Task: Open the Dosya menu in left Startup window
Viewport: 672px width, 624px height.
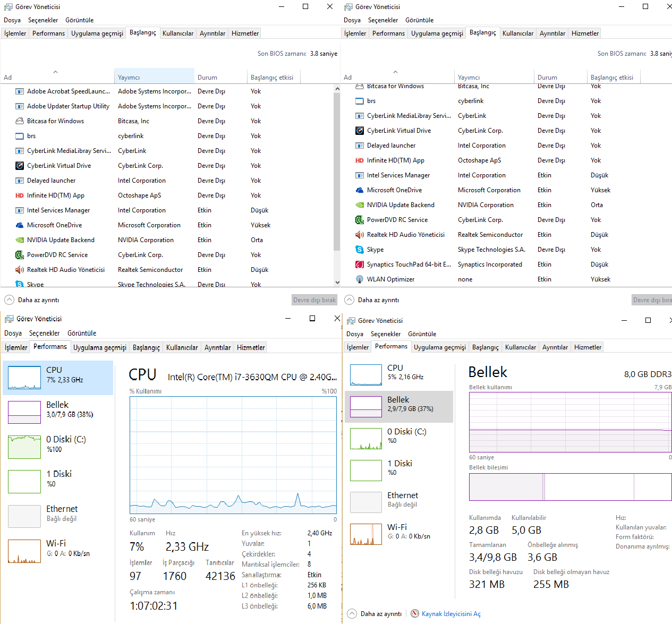Action: tap(12, 20)
